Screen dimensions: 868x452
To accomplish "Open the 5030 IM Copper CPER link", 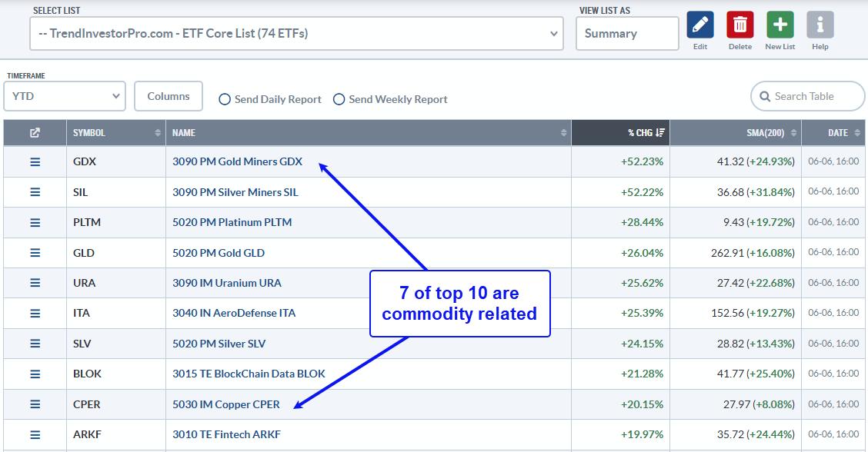I will (225, 404).
